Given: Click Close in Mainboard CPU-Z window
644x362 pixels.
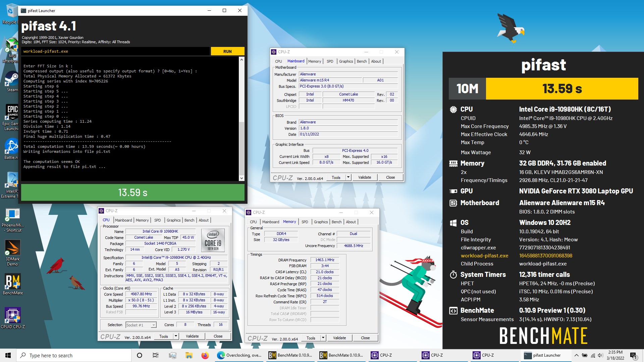Looking at the screenshot, I should 390,178.
